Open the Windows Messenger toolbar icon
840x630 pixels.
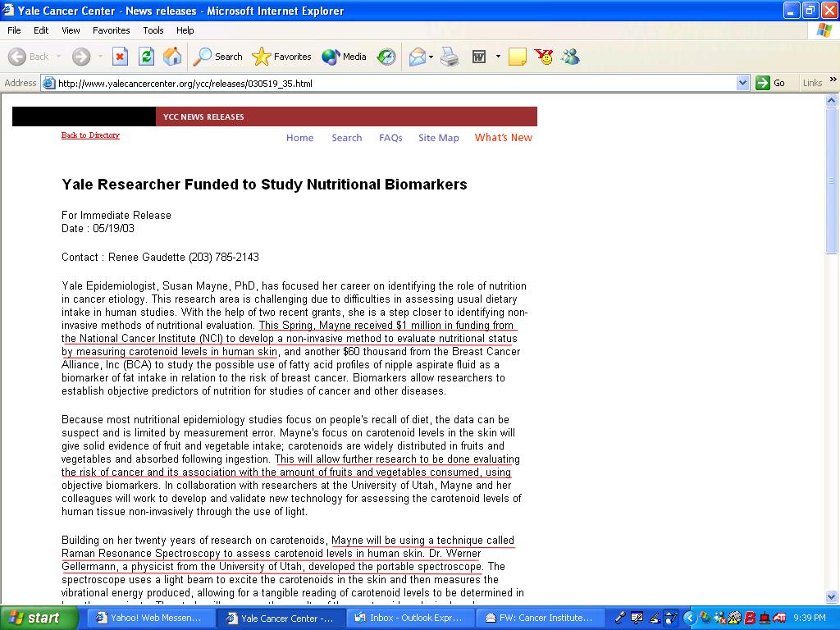(571, 57)
